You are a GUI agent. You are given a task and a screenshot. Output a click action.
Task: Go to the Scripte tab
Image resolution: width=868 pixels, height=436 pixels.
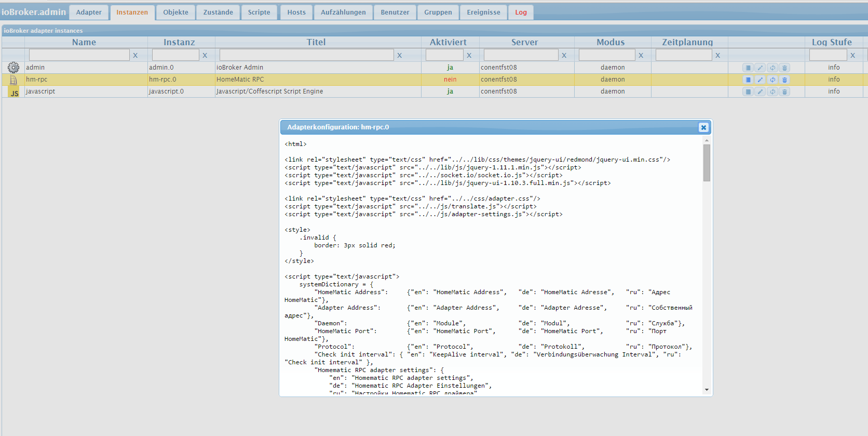[x=259, y=12]
